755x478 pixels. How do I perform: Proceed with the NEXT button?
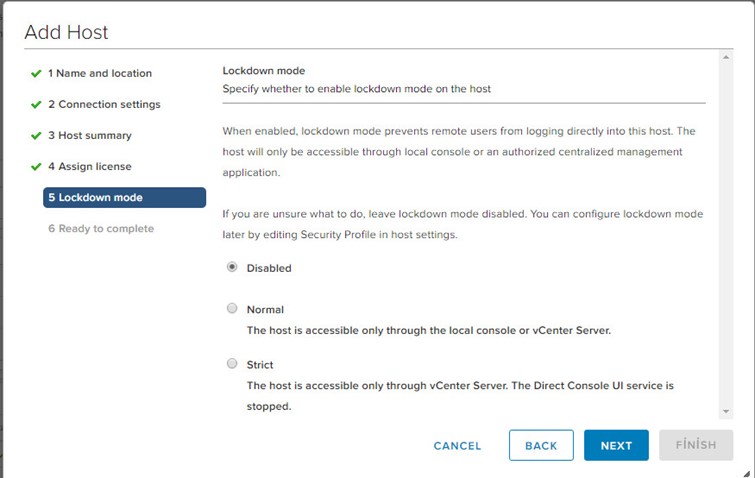(616, 445)
